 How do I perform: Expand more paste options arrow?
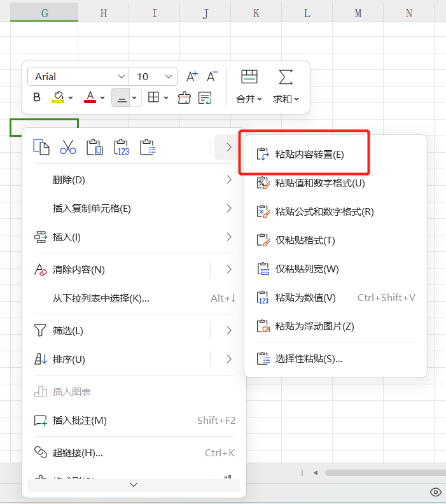[x=229, y=147]
